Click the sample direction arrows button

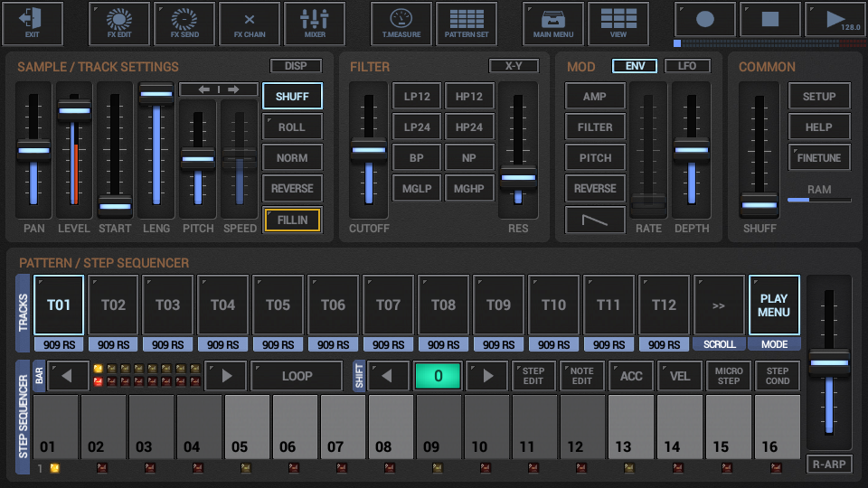tap(219, 89)
